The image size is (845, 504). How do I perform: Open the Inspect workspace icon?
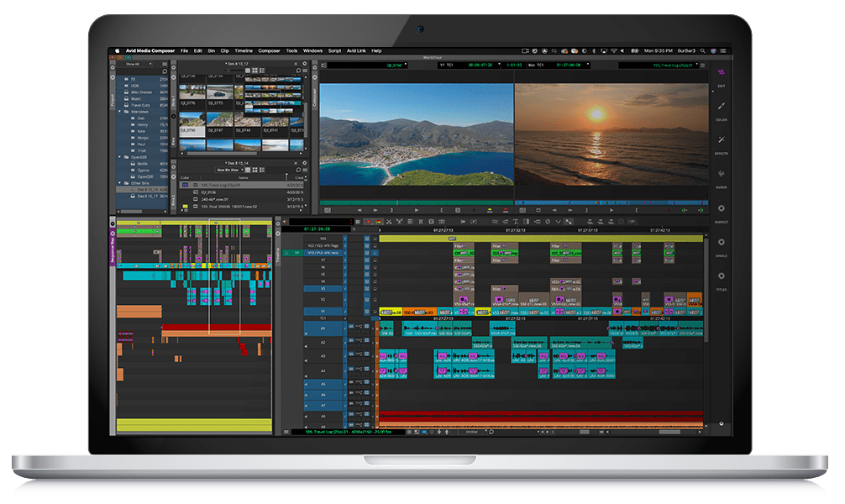[721, 208]
